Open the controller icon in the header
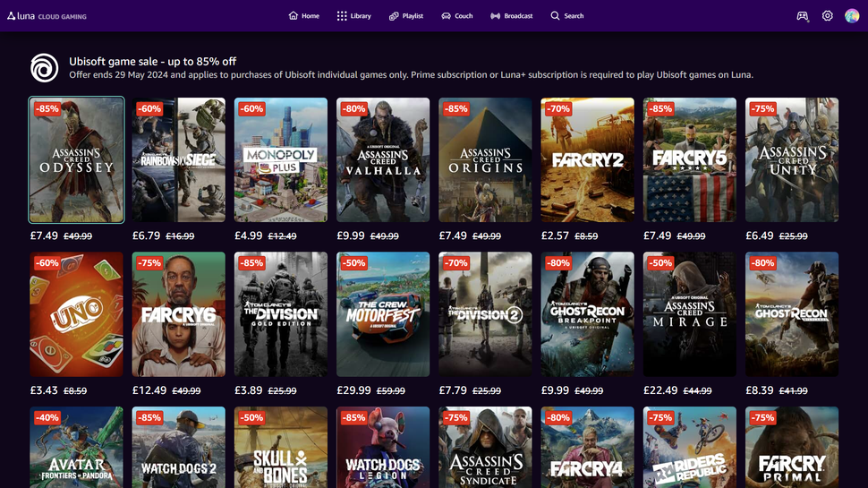 click(x=802, y=16)
